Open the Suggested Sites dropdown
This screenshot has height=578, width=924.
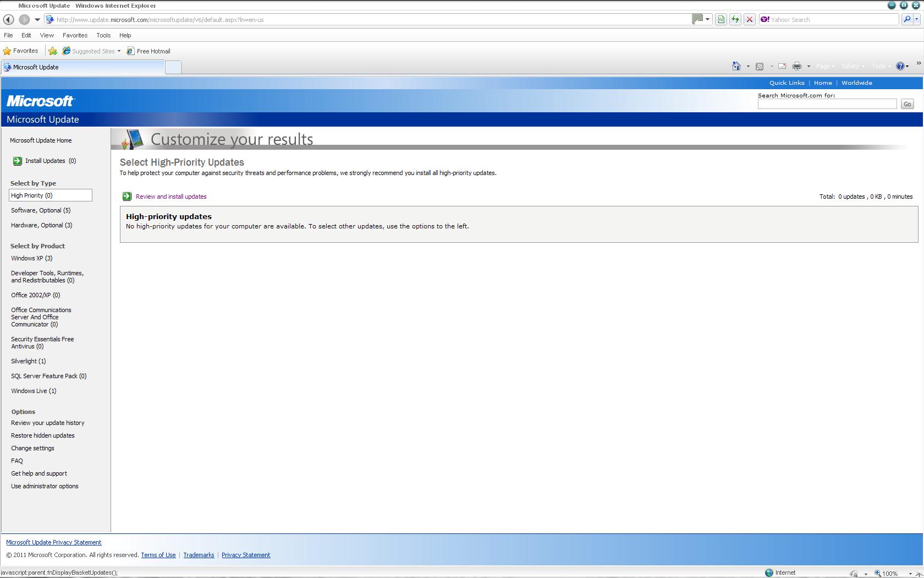pyautogui.click(x=91, y=51)
